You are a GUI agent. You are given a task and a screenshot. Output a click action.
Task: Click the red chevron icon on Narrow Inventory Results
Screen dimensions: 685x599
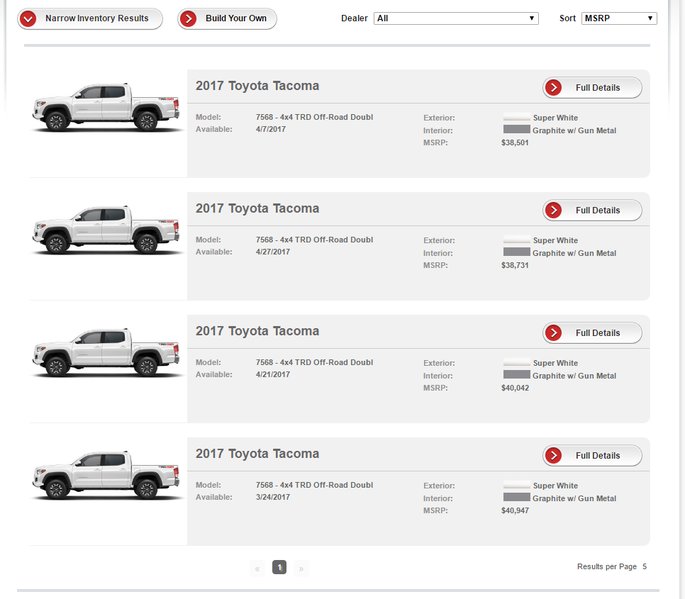[x=28, y=19]
